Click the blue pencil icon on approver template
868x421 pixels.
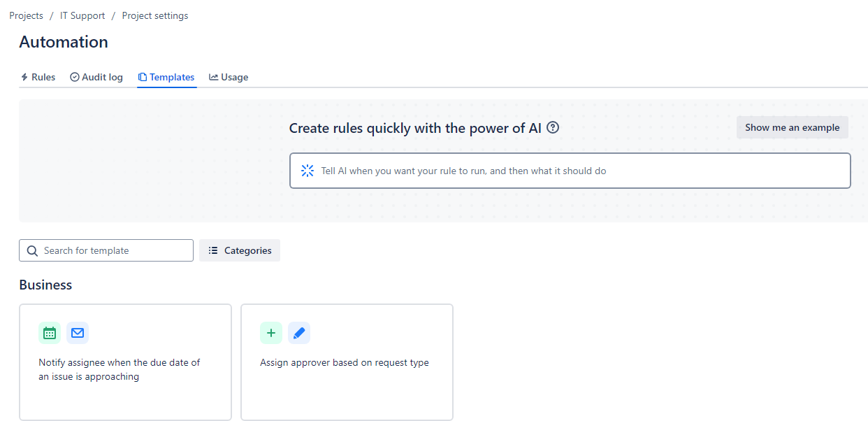[299, 333]
